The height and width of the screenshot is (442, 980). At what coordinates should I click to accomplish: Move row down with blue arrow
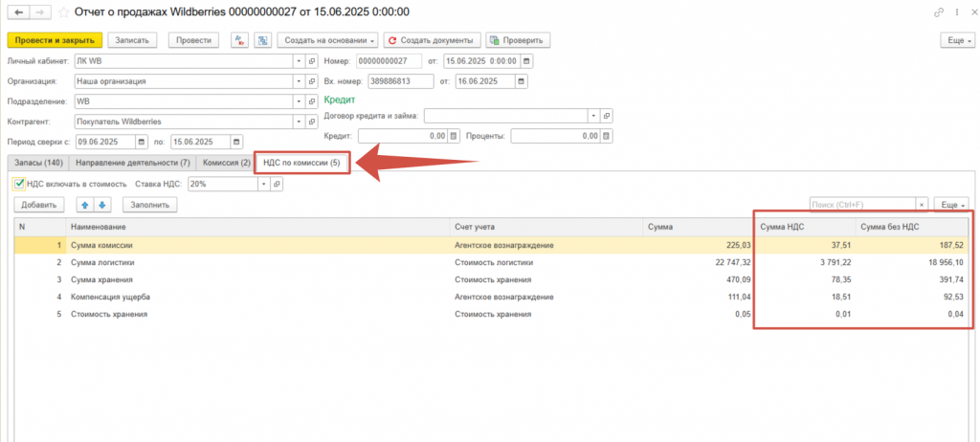click(x=103, y=205)
